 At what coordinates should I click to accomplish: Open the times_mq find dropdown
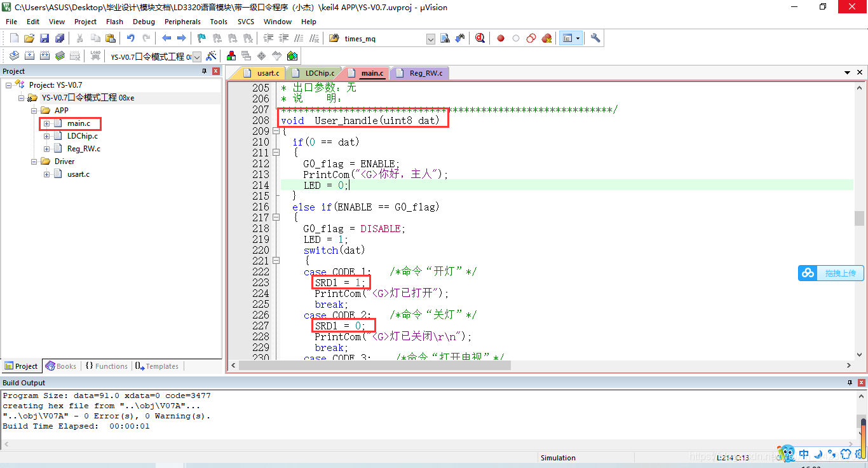431,39
